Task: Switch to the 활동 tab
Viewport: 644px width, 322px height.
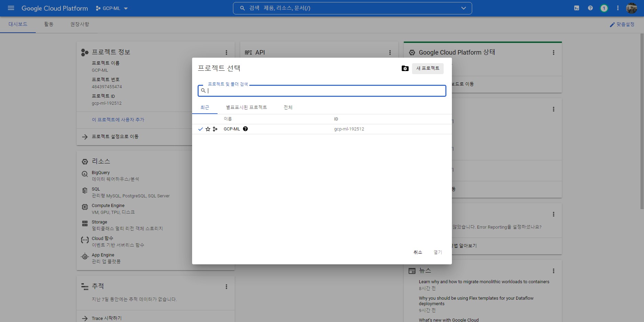Action: coord(49,24)
